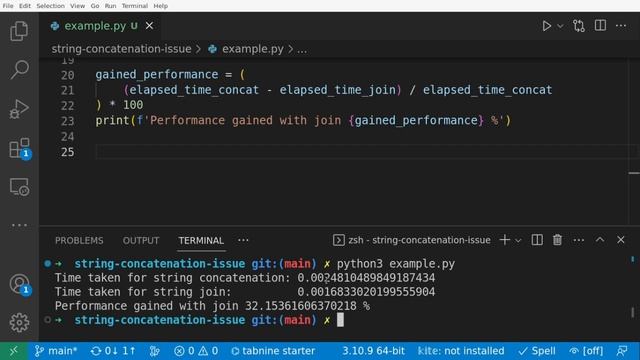Image resolution: width=640 pixels, height=360 pixels.
Task: Switch to the PROBLEMS panel tab
Action: [x=79, y=240]
